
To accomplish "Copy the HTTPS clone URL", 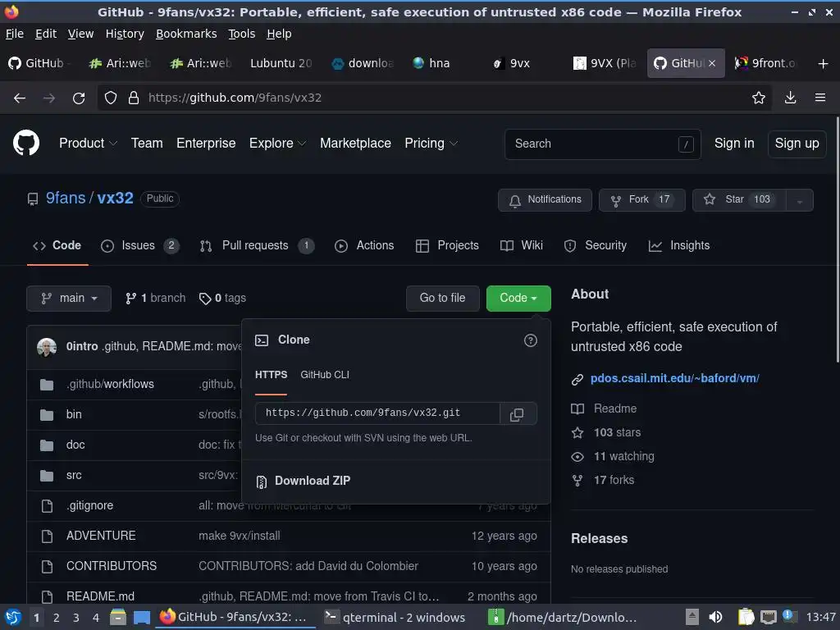I will [x=517, y=414].
